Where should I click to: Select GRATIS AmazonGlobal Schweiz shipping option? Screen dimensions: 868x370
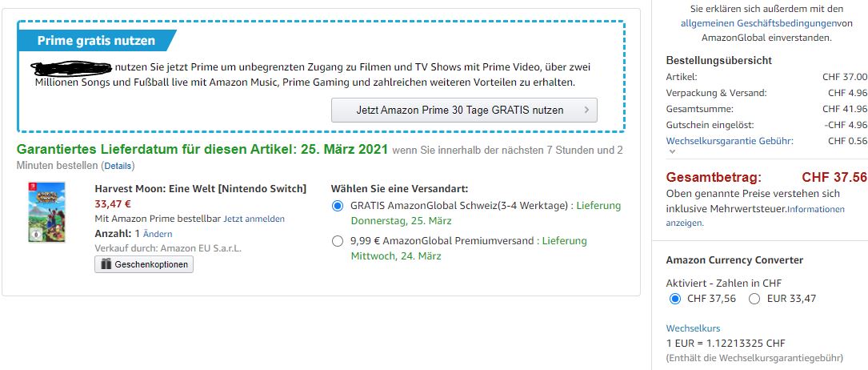click(338, 207)
